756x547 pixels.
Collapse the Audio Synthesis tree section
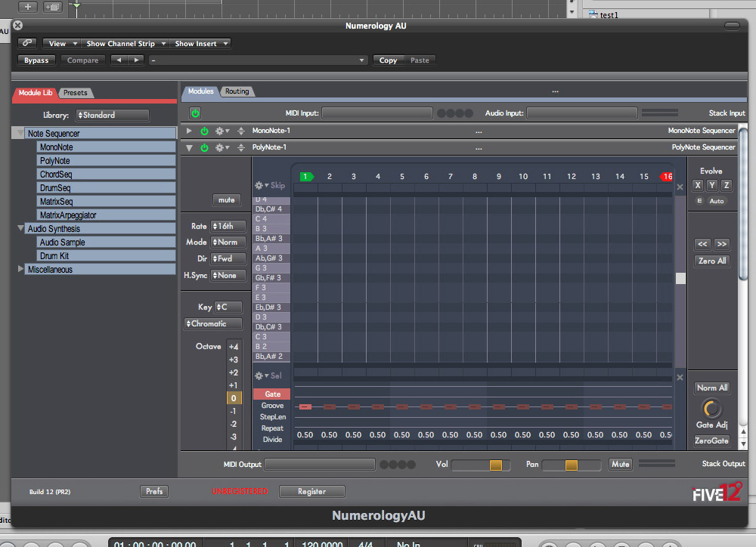[x=20, y=228]
